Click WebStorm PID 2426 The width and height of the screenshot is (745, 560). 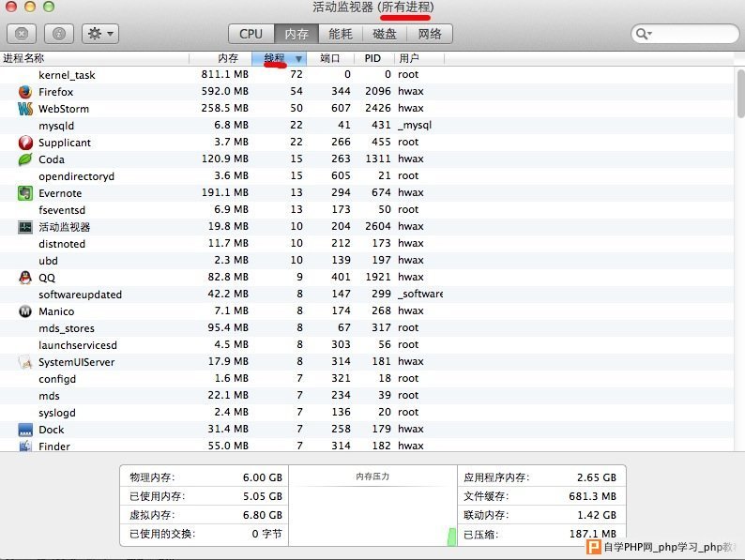(x=378, y=108)
